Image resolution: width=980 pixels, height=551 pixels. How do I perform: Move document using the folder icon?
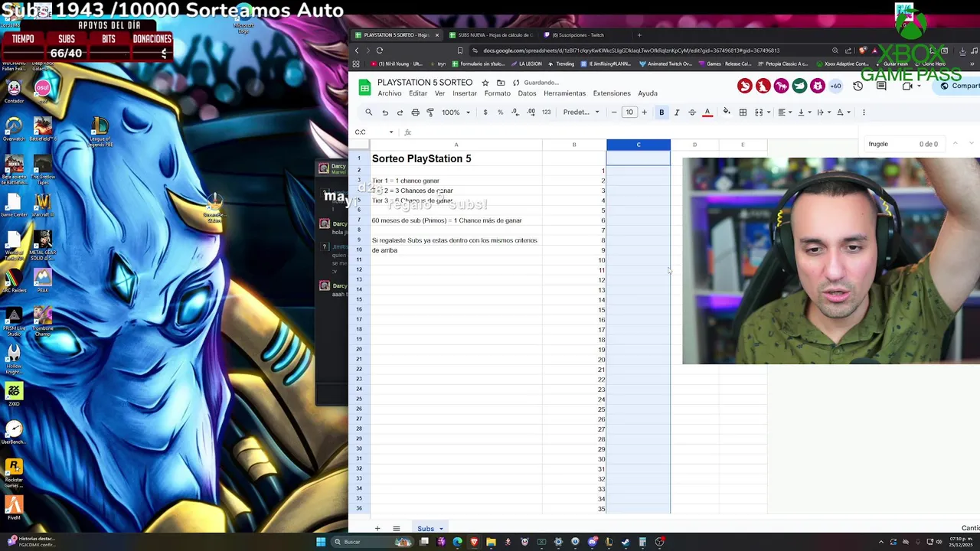(x=501, y=83)
